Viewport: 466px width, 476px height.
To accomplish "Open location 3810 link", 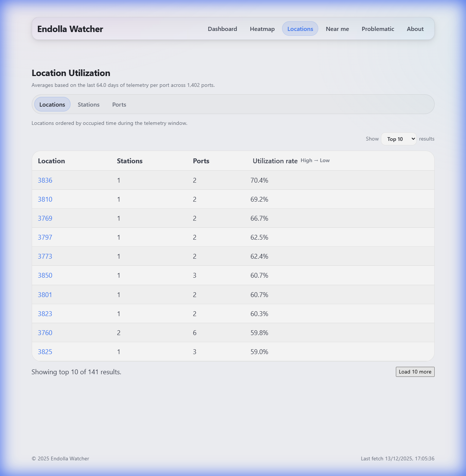I will pos(45,199).
